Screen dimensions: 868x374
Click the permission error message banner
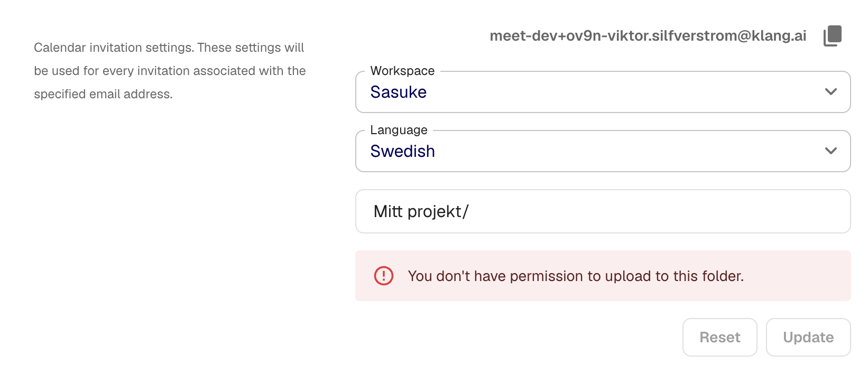[603, 276]
